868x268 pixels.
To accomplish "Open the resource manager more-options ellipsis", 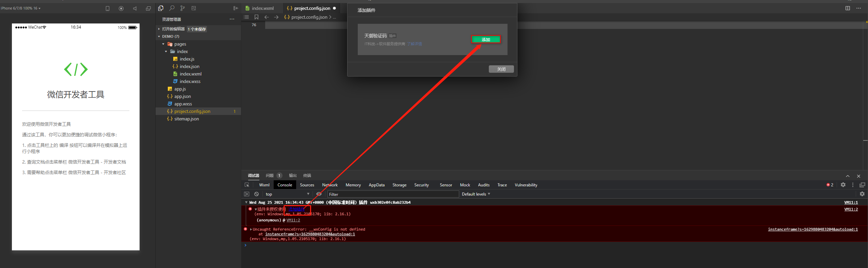I will (x=232, y=19).
